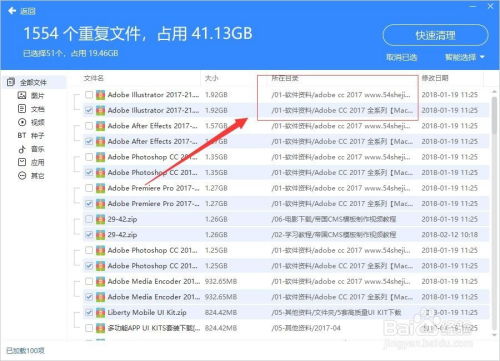Click archive icon of 多功能APP UI KITS file

click(x=100, y=328)
